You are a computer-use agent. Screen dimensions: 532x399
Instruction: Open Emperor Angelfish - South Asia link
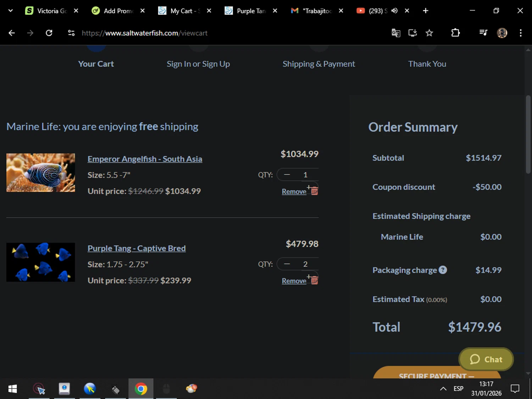point(145,159)
